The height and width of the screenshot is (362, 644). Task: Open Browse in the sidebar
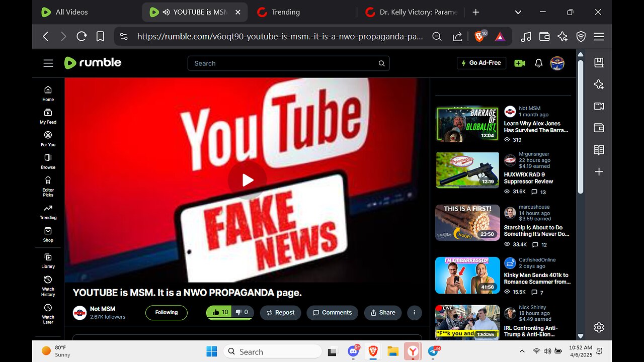(x=48, y=161)
